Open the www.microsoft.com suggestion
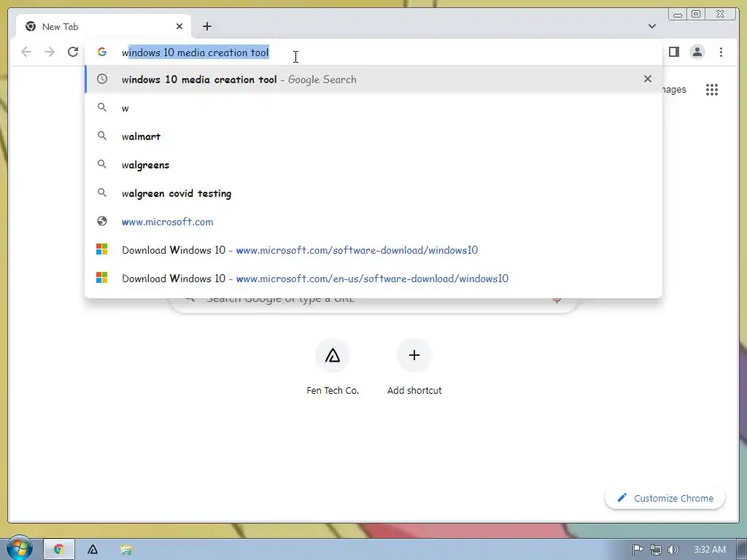The height and width of the screenshot is (560, 747). tap(373, 222)
